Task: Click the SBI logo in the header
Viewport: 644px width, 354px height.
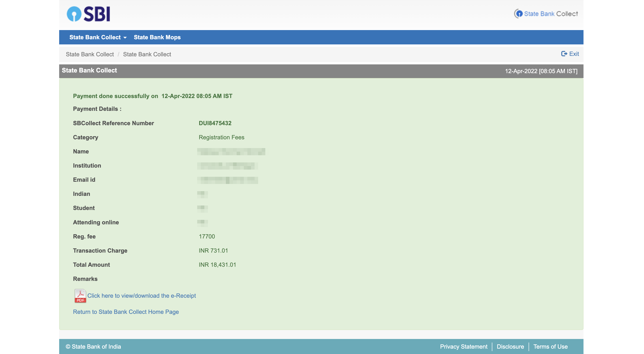Action: click(88, 14)
